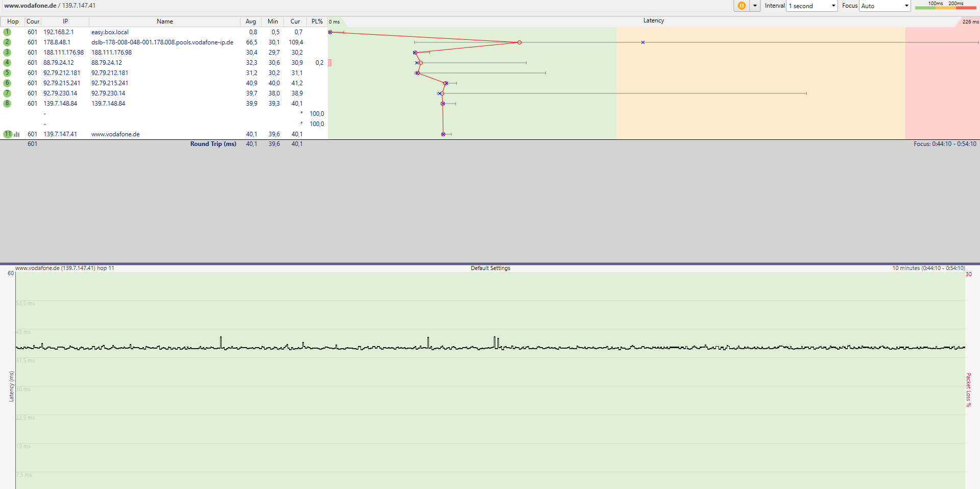Click hop 2's latency point on the trace graph
This screenshot has width=980, height=489.
point(519,42)
